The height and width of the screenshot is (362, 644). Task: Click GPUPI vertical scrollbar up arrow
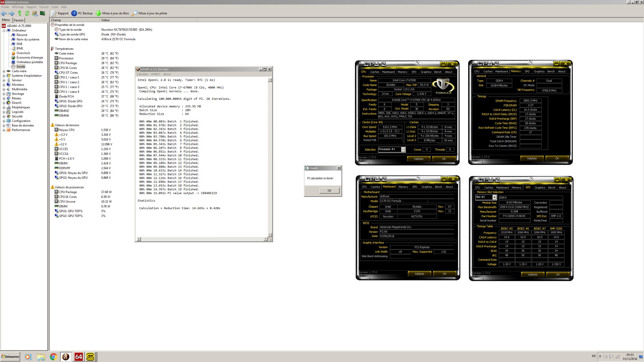270,80
